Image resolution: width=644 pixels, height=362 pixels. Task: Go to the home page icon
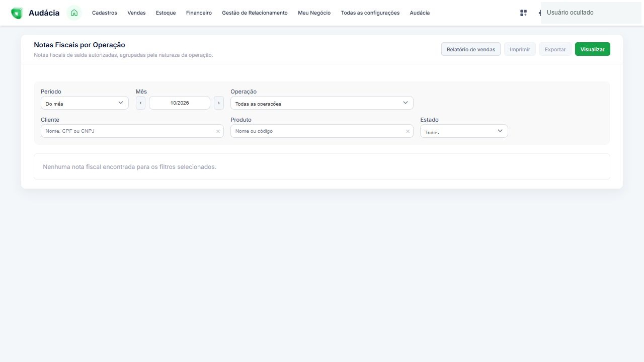coord(74,13)
